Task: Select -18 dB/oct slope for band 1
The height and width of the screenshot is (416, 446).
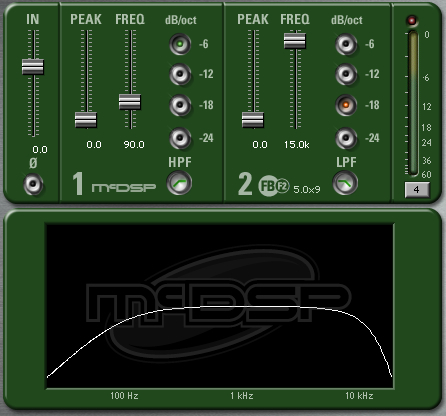Action: click(180, 105)
